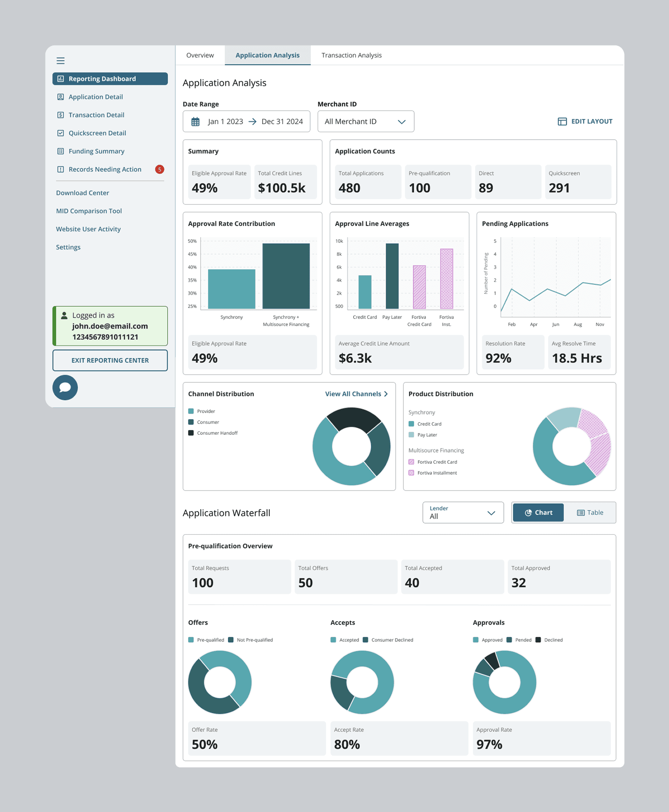669x812 pixels.
Task: Open the hamburger menu in the sidebar
Action: click(x=60, y=61)
